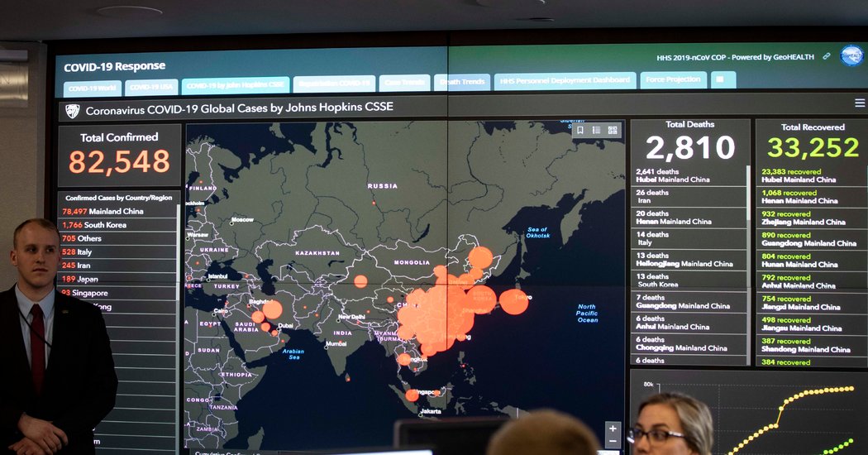Select 754 recovered Jiangxi row
Screen dimensions: 868x455
(x=812, y=303)
